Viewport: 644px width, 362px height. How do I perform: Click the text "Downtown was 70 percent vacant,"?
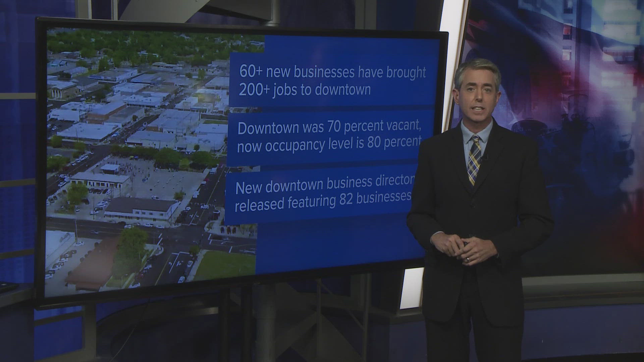[329, 127]
